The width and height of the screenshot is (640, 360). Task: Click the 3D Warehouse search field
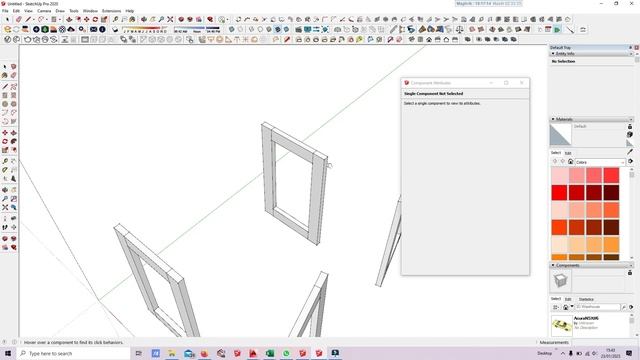[x=597, y=307]
